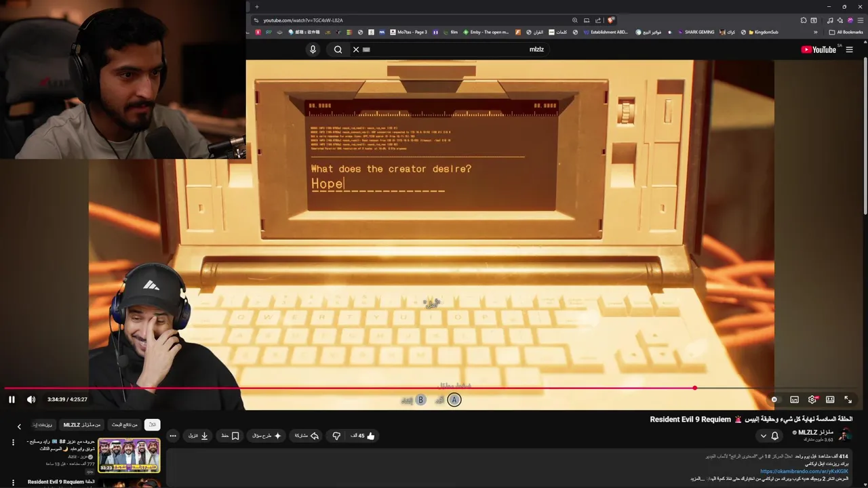Image resolution: width=868 pixels, height=488 pixels.
Task: Open the three-dot more actions button
Action: pyautogui.click(x=173, y=436)
